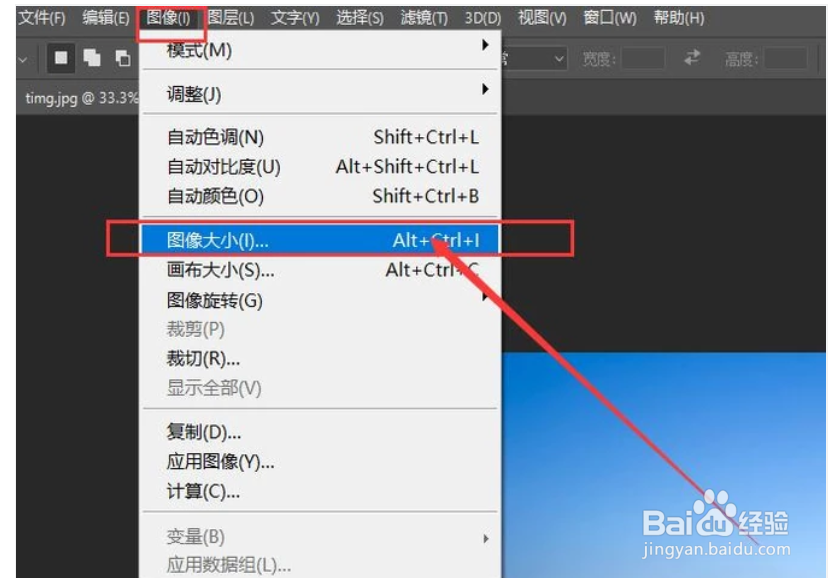Click the 宽度 input field
Screen dimensions: 837x578
click(643, 58)
